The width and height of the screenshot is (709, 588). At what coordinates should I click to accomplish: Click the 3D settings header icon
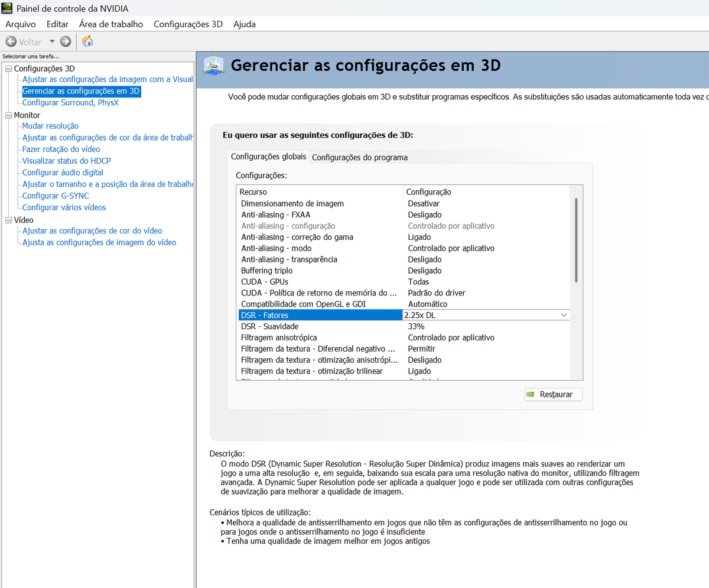coord(213,64)
